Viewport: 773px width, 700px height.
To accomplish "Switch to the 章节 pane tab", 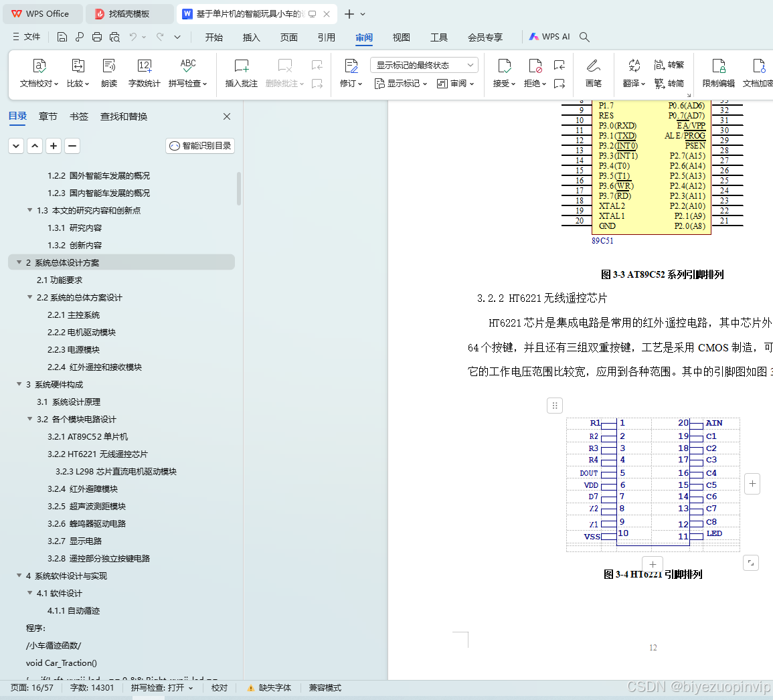I will (x=48, y=116).
